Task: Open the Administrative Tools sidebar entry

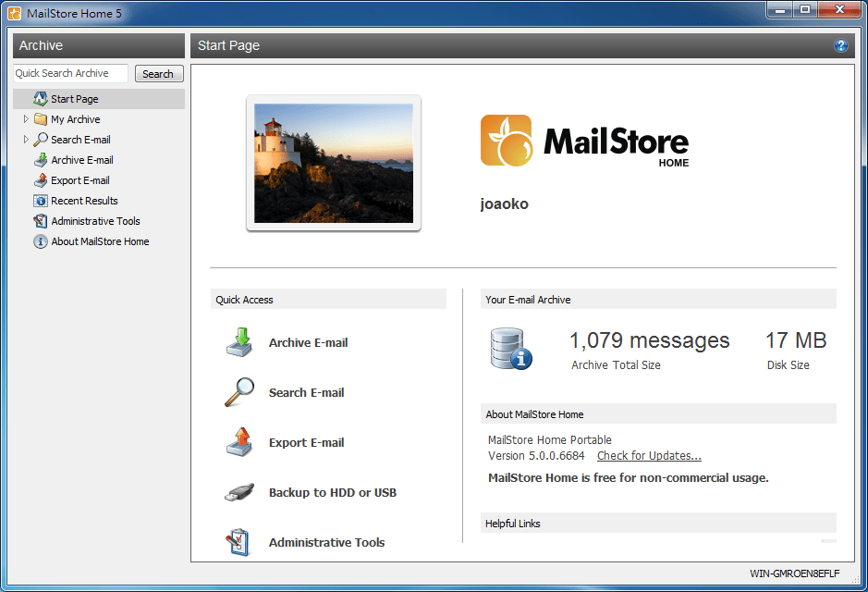Action: [x=39, y=221]
